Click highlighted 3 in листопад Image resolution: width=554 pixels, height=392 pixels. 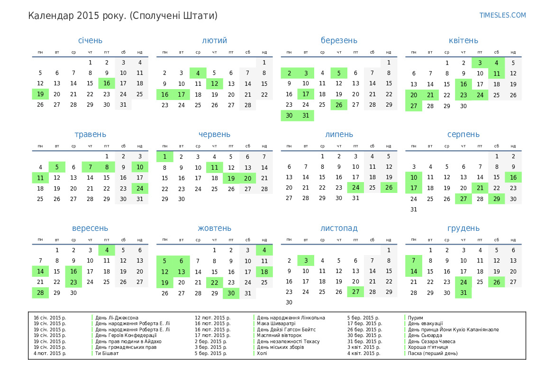(306, 260)
